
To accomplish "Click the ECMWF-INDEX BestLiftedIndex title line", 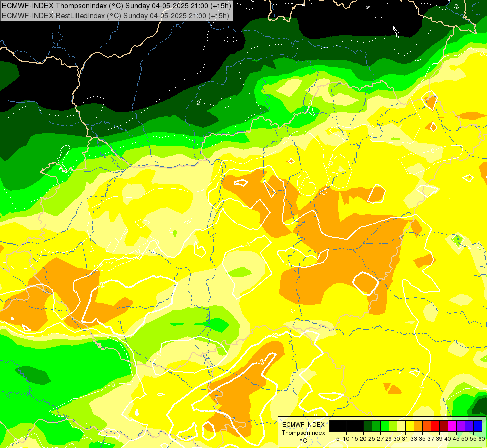I will tap(115, 15).
